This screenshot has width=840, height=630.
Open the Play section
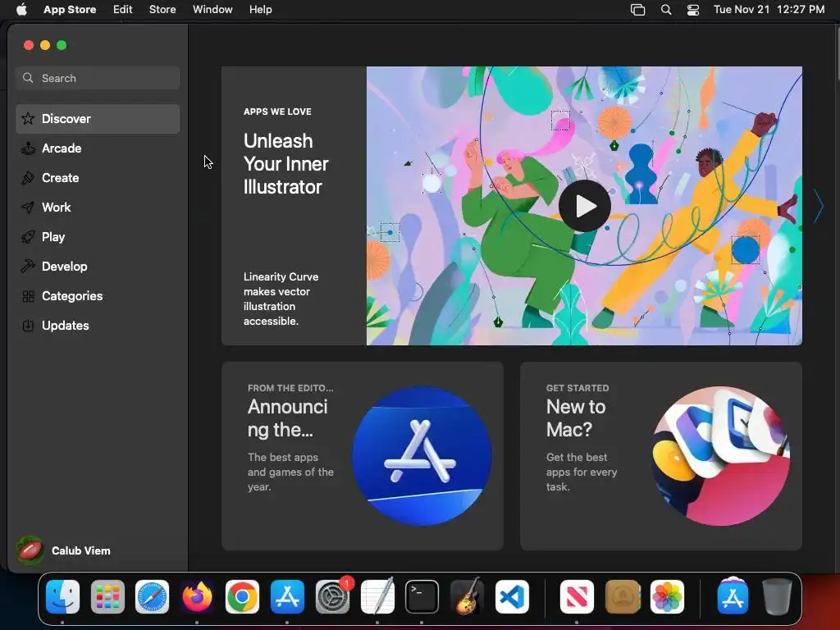tap(98, 237)
